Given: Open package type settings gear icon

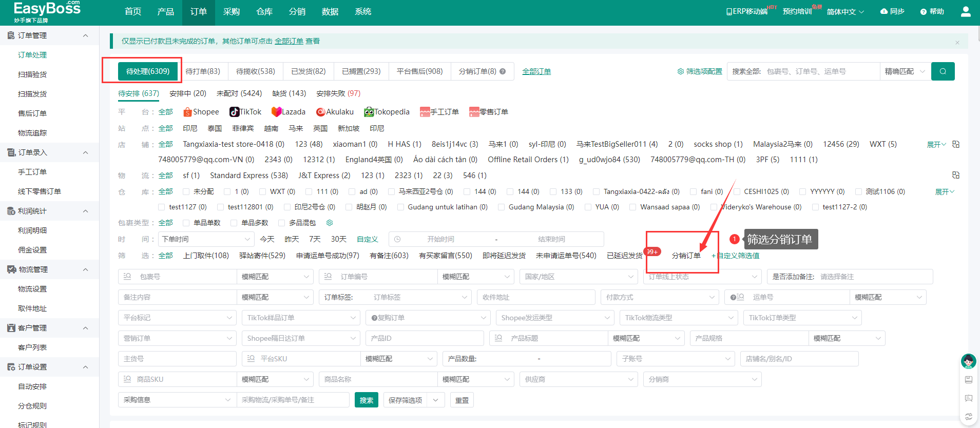Looking at the screenshot, I should (x=330, y=223).
